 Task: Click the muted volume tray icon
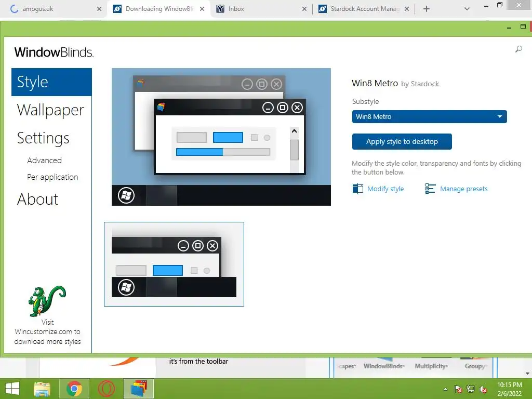(x=483, y=389)
